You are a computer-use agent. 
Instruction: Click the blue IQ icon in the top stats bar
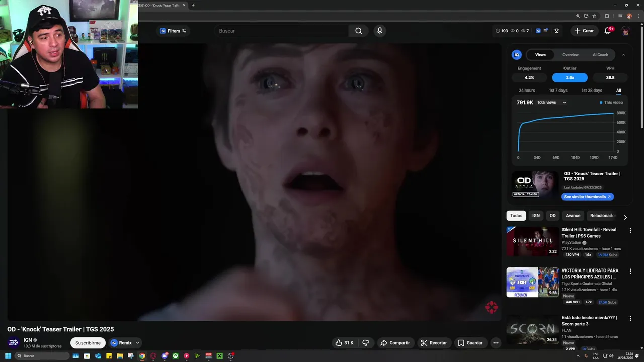coord(538,31)
